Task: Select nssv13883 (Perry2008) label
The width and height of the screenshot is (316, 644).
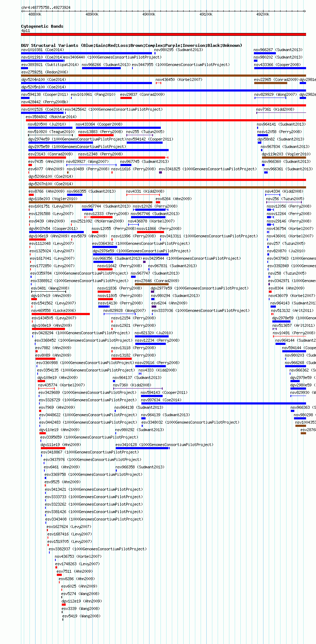Action: [x=100, y=132]
